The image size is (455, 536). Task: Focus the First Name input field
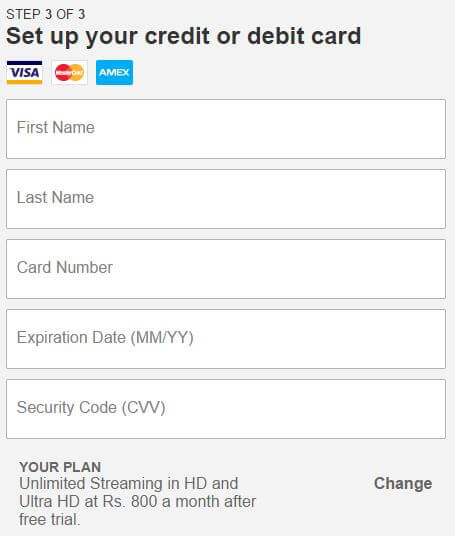click(x=226, y=129)
